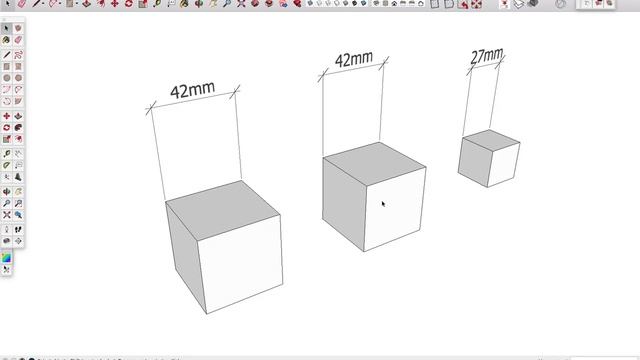Click the Move tool in top toolbar
This screenshot has height=360, width=640.
pyautogui.click(x=115, y=4)
